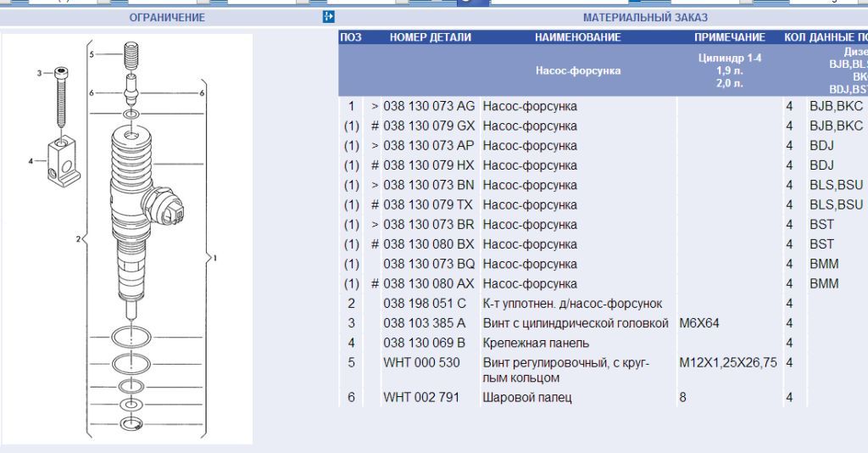Click the Насос-форсунка name for 038 130 073 BN
The width and height of the screenshot is (868, 453).
(530, 185)
